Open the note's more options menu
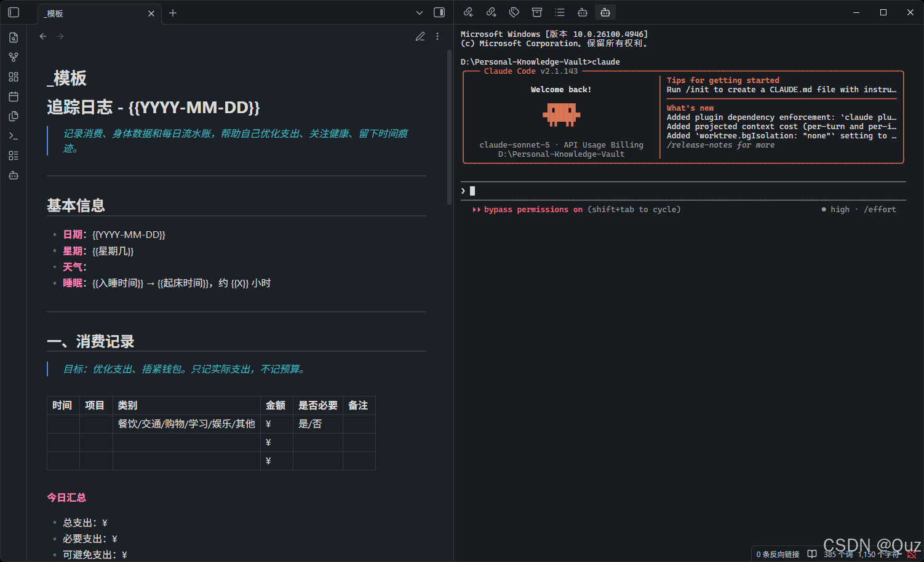 click(437, 36)
